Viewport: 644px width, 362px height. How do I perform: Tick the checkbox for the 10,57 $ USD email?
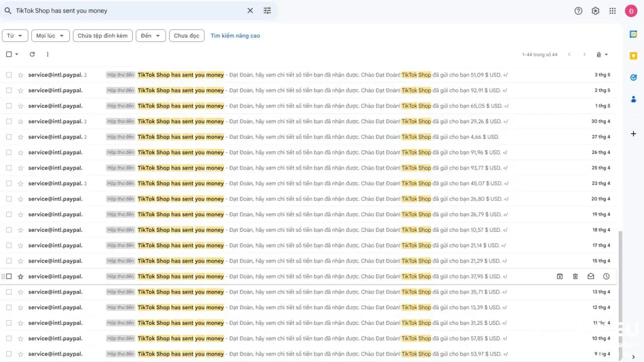[9, 230]
